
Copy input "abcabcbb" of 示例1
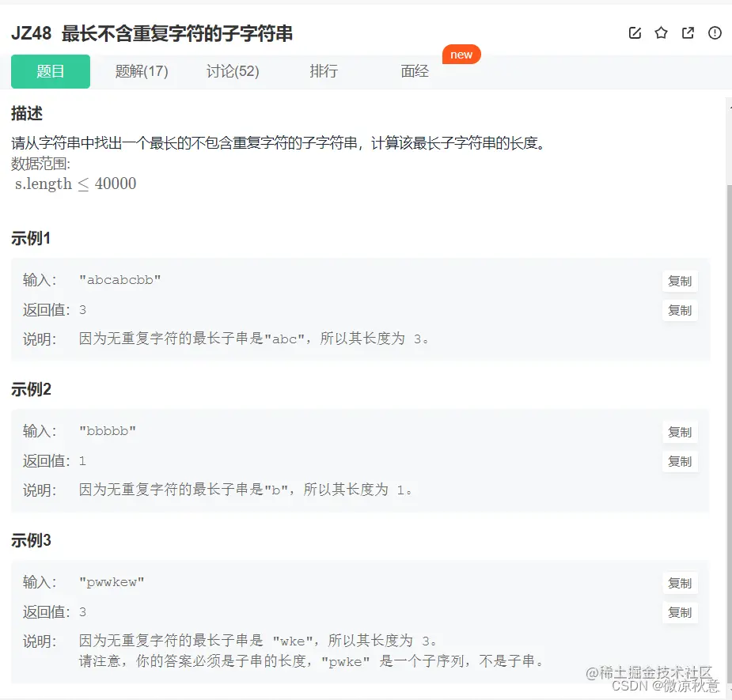(679, 282)
